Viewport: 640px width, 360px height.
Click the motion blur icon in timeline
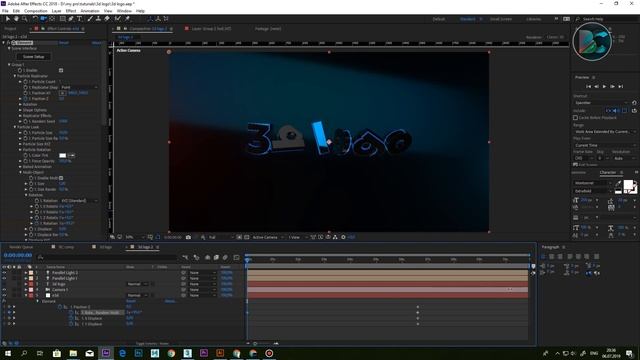225,258
